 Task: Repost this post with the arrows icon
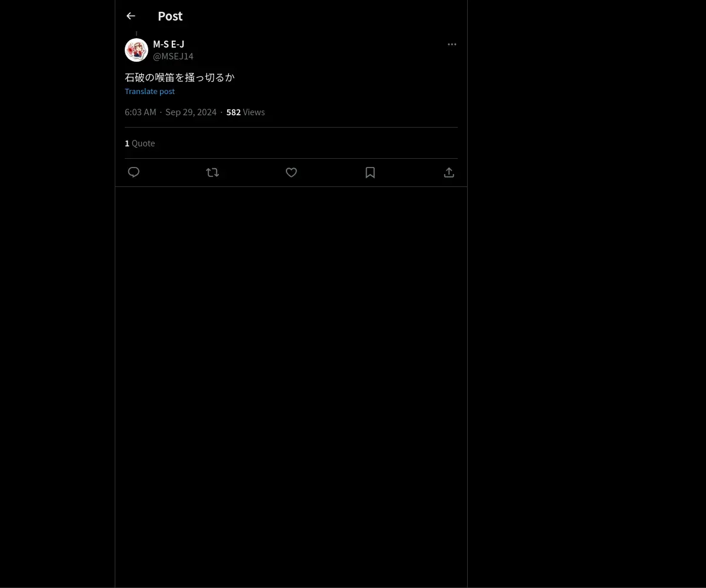(212, 172)
